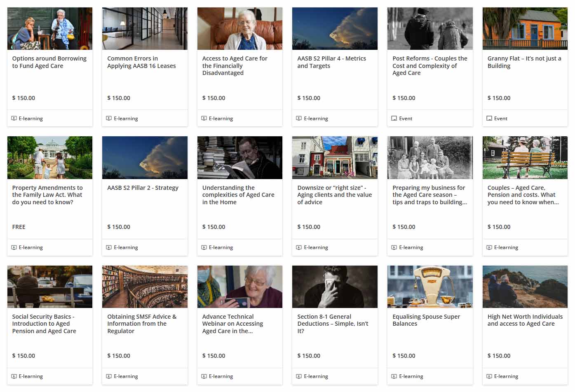
Task: Click vintage family portrait thumbnail
Action: (430, 158)
